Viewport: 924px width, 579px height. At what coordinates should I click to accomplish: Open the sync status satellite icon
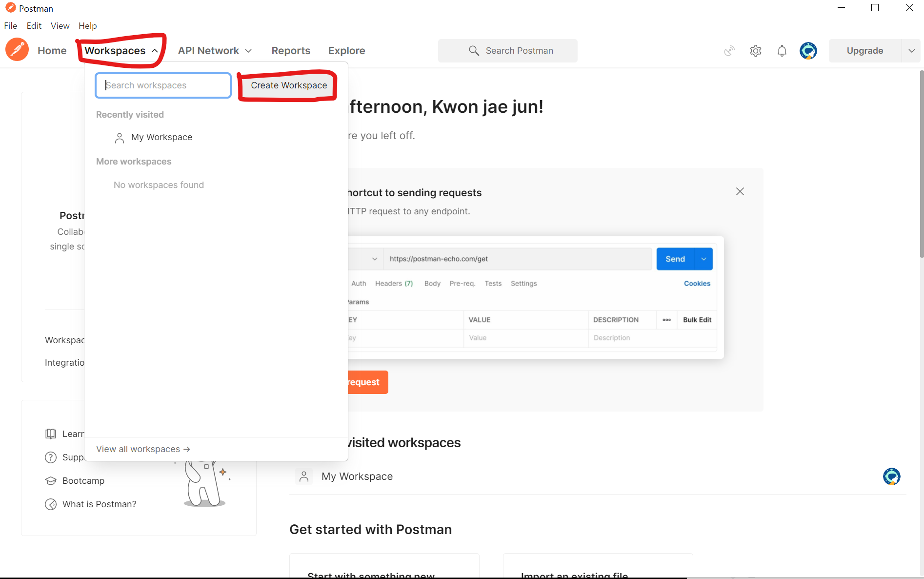tap(729, 51)
